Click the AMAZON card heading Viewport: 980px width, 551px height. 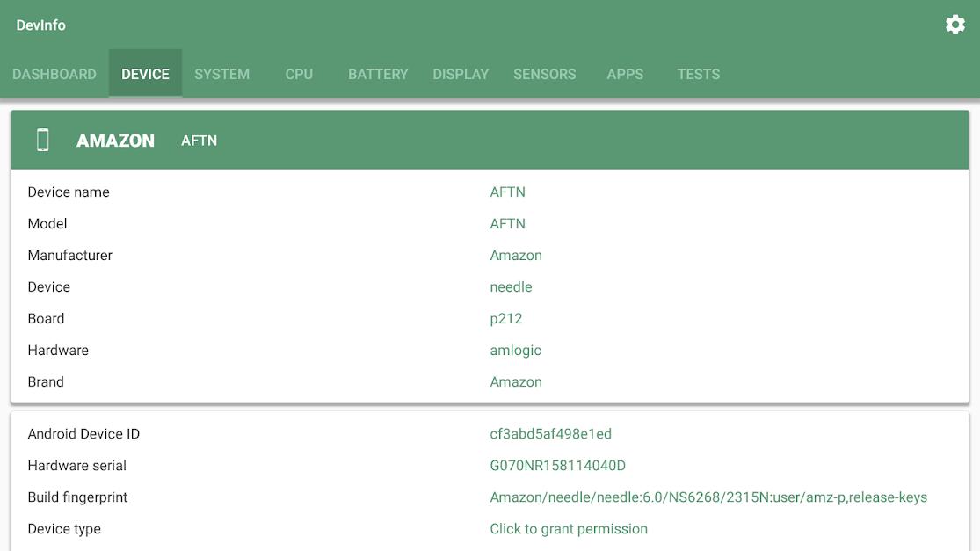pos(116,141)
